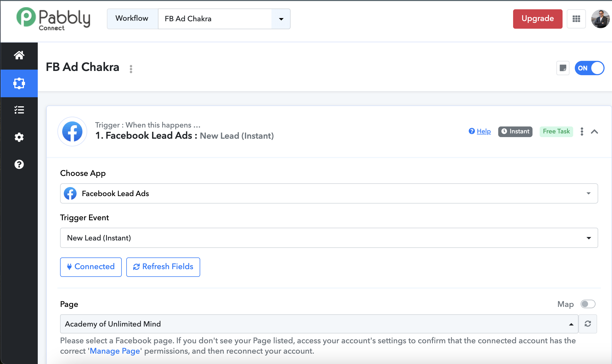This screenshot has width=612, height=364.
Task: Click the FB Ad Chakra workflow title
Action: click(82, 67)
